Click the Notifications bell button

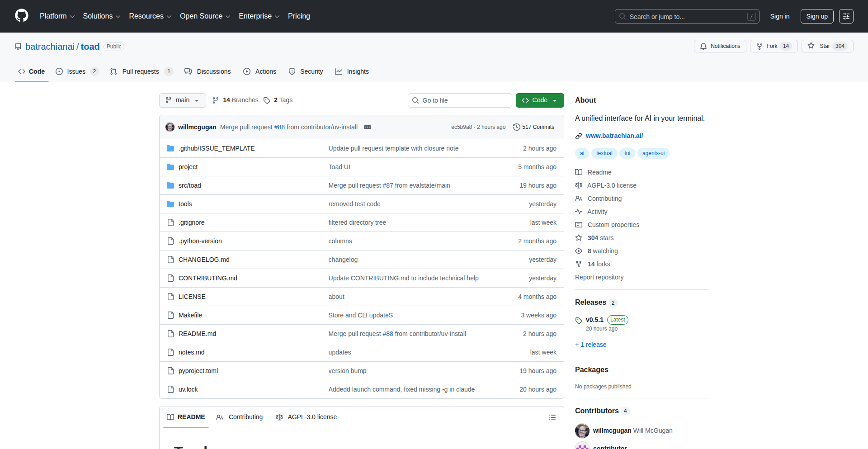point(720,46)
